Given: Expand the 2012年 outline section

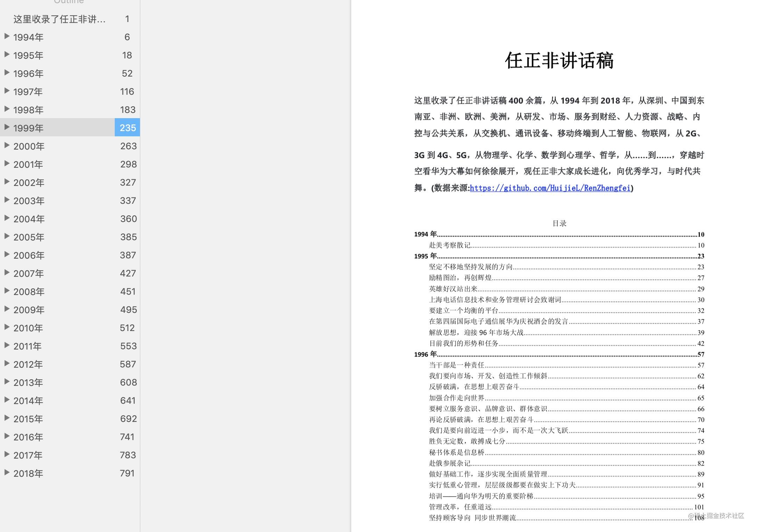Looking at the screenshot, I should point(7,363).
